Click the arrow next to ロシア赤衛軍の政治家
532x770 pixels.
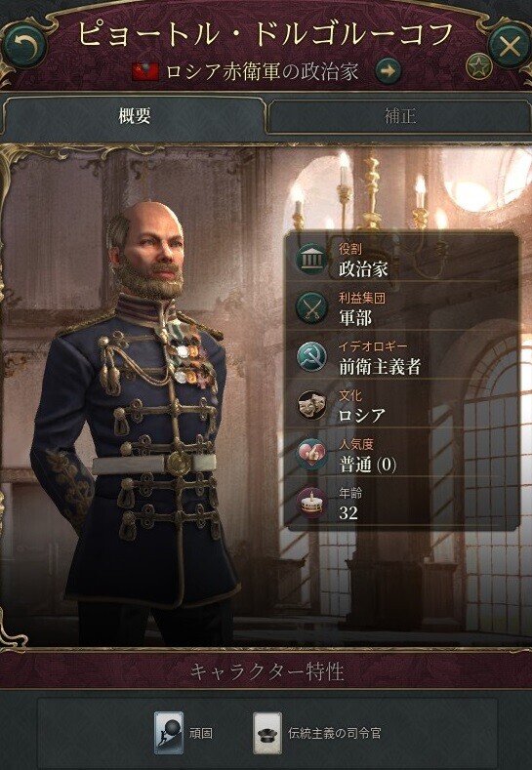point(389,71)
